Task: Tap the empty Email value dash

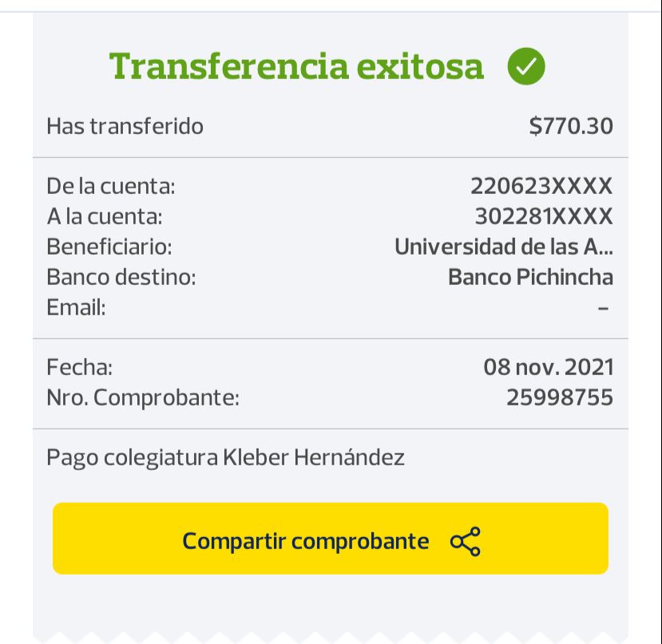Action: tap(604, 307)
